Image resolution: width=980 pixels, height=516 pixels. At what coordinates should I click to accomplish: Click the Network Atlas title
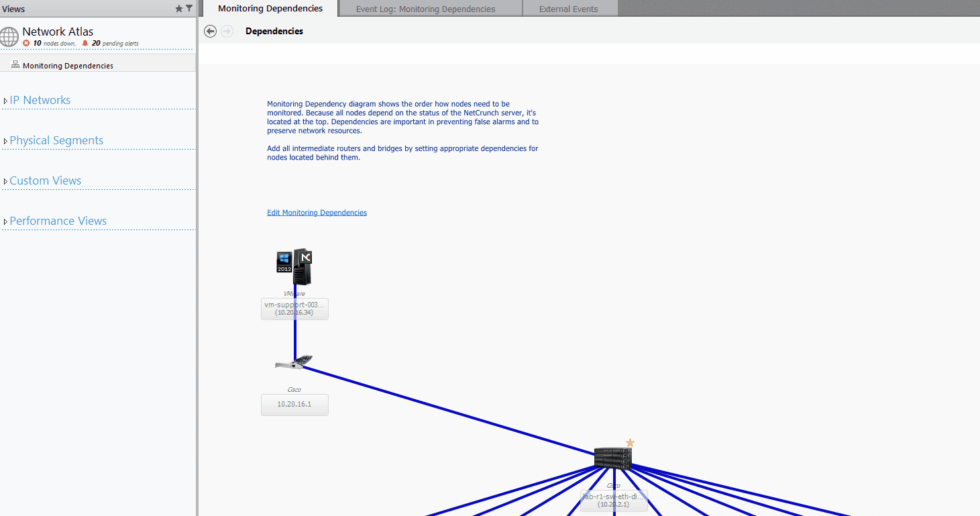pos(58,32)
